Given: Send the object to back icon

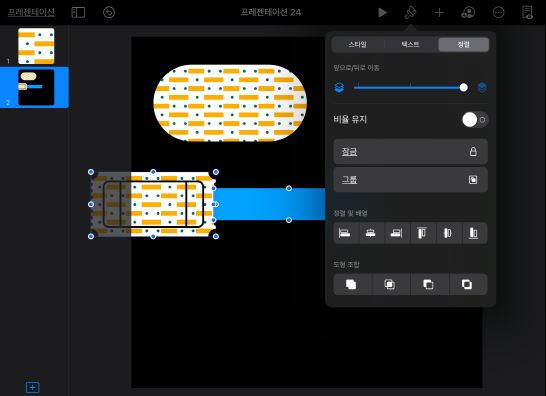Looking at the screenshot, I should [339, 87].
